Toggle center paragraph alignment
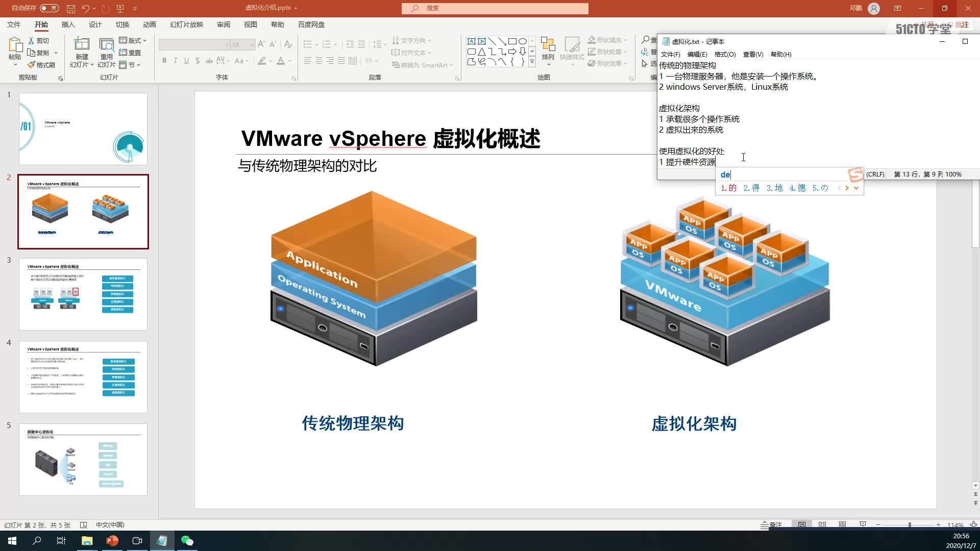Image resolution: width=980 pixels, height=551 pixels. point(318,61)
